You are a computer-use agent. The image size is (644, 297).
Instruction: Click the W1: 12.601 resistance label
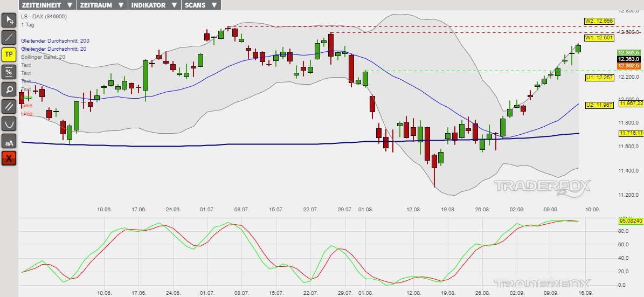[599, 38]
